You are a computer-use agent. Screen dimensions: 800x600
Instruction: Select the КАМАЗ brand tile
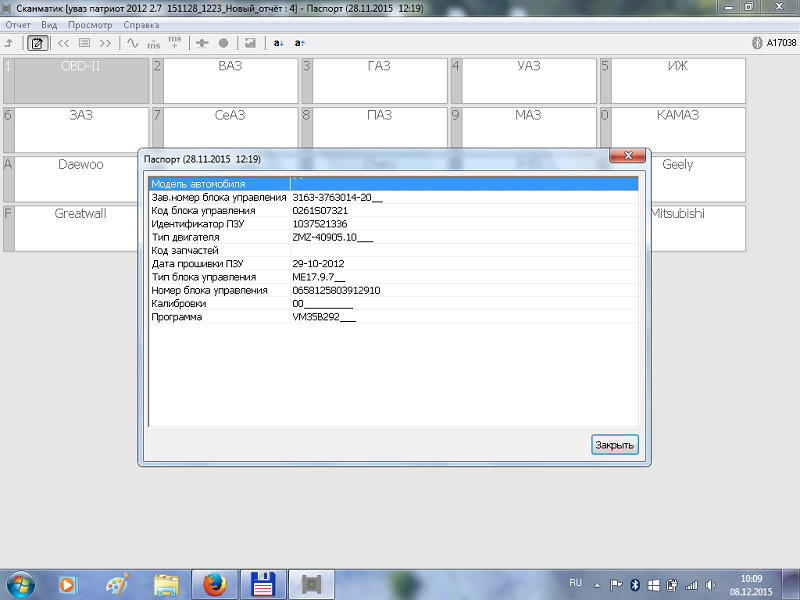(678, 129)
